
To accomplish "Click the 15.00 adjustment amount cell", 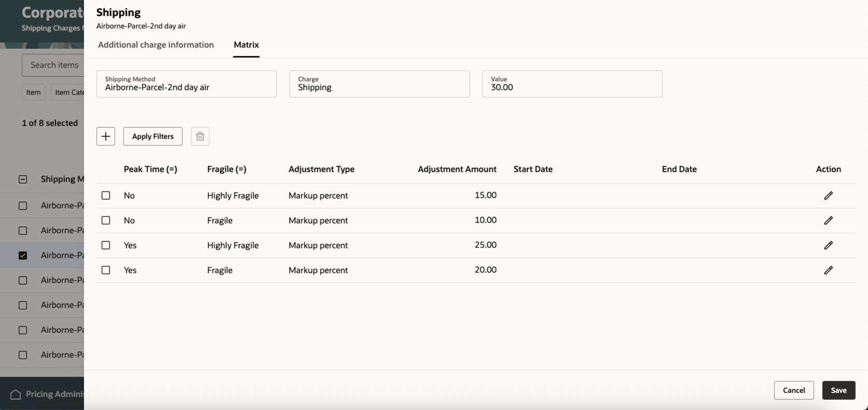I will pyautogui.click(x=486, y=195).
